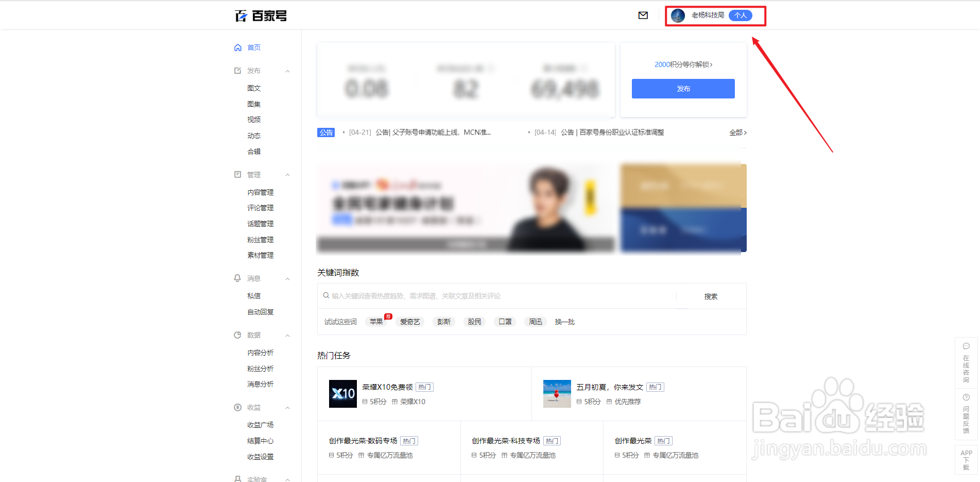Viewport: 980px width, 482px height.
Task: Click the user avatar next to 老杨科技局
Action: (x=678, y=15)
